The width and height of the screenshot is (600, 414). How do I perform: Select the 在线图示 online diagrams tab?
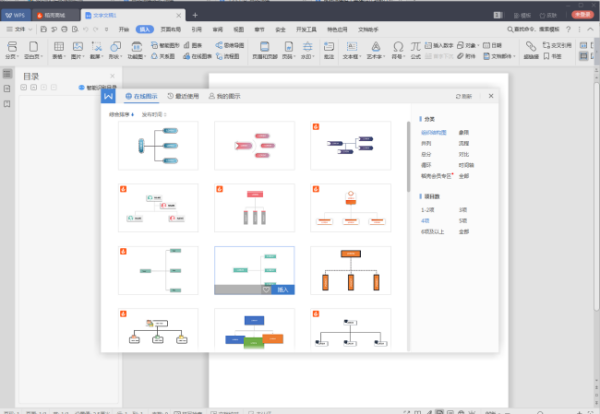click(142, 96)
